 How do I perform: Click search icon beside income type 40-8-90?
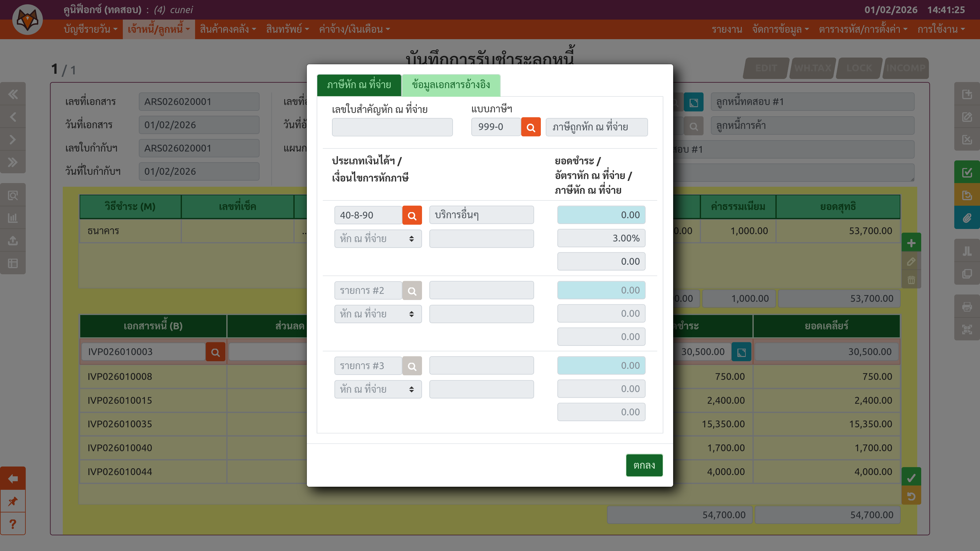pos(412,215)
